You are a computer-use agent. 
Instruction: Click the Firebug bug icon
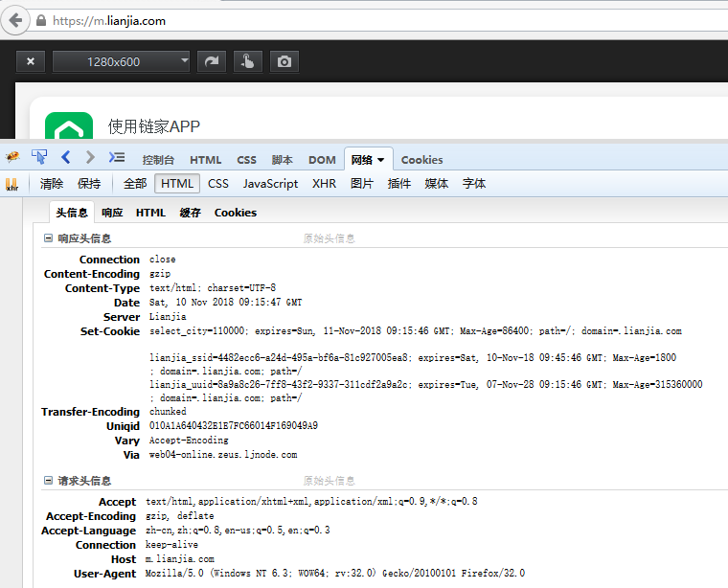click(12, 157)
